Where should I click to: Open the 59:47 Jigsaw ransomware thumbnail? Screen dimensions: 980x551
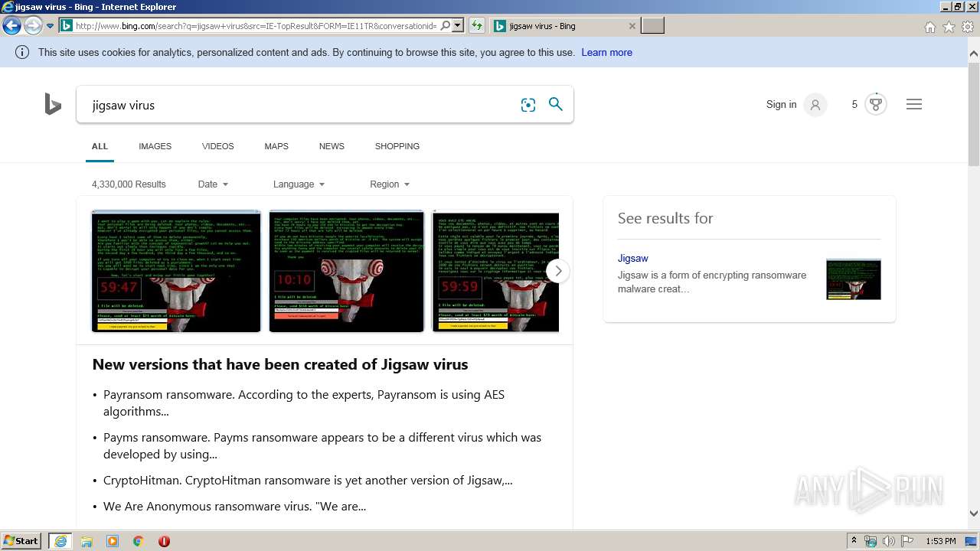tap(176, 271)
